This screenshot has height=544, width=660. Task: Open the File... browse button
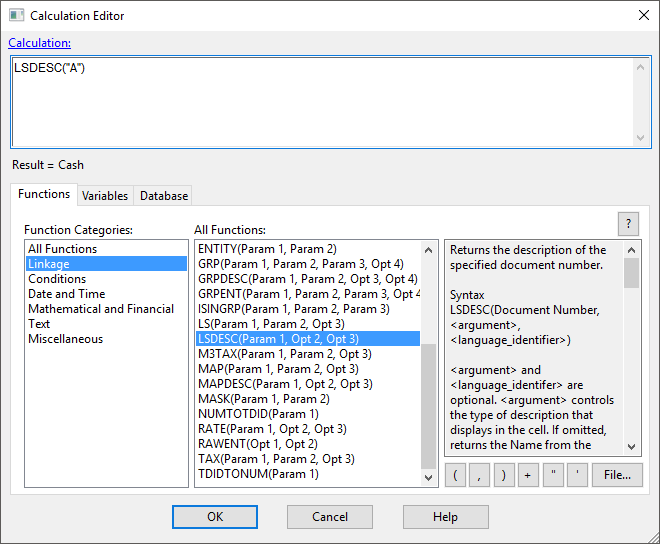[x=617, y=475]
